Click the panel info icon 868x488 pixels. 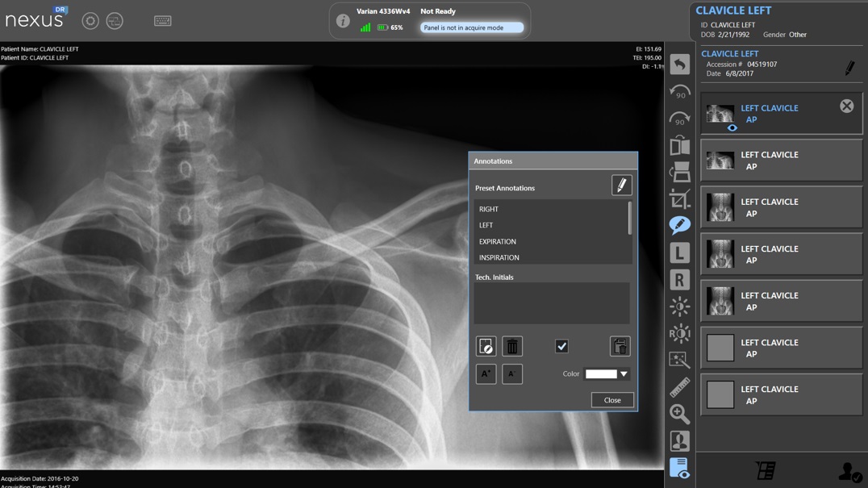(x=343, y=21)
